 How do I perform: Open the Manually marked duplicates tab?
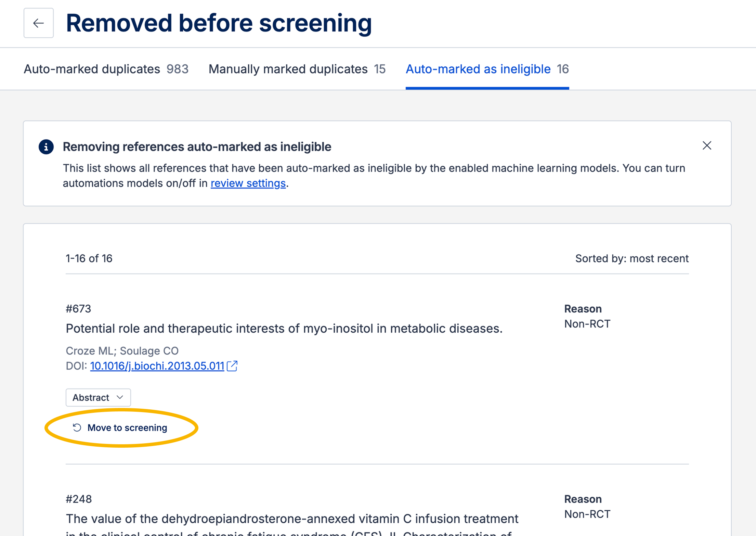pyautogui.click(x=297, y=69)
